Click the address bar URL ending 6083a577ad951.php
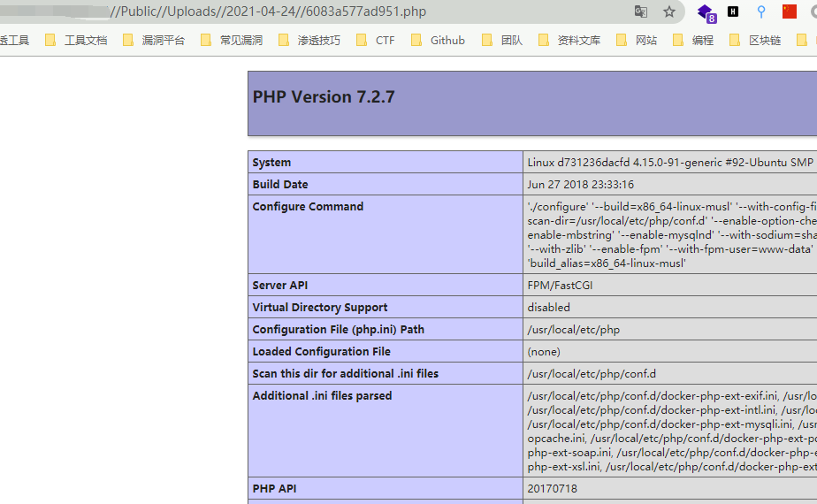 click(265, 11)
